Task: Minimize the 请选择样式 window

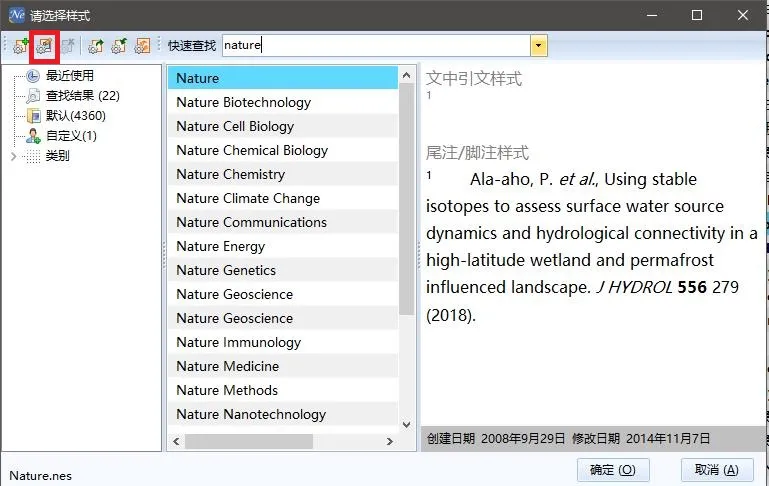Action: point(652,16)
